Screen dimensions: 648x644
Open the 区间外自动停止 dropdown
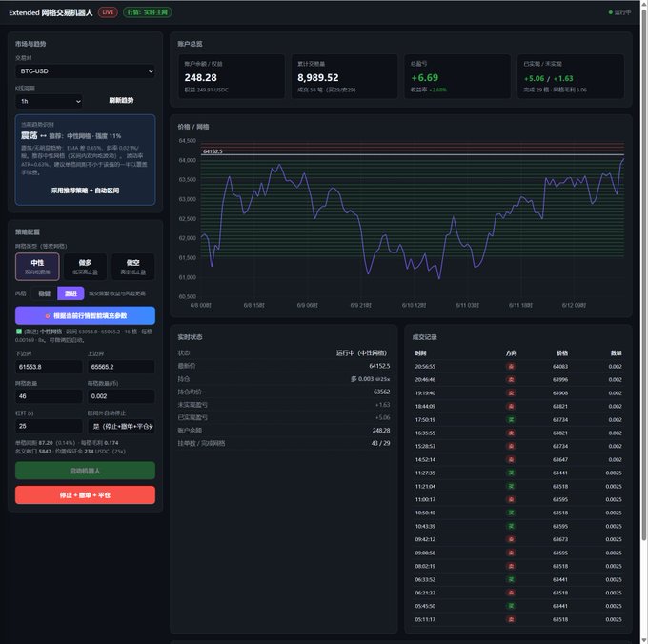click(121, 426)
